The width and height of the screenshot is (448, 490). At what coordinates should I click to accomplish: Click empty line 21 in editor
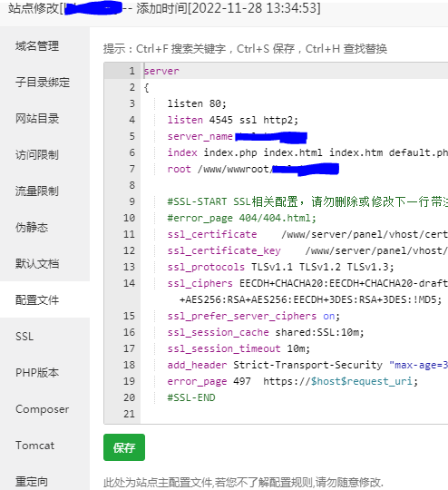(x=294, y=414)
